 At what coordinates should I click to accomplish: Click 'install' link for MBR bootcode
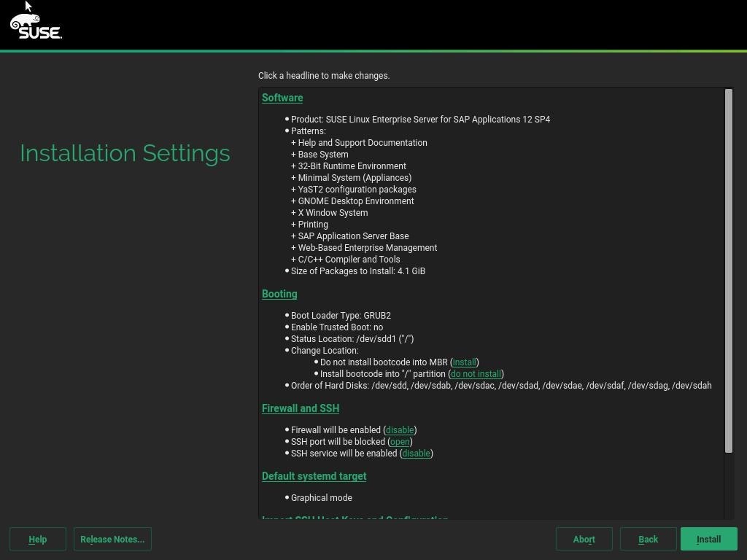pos(464,362)
